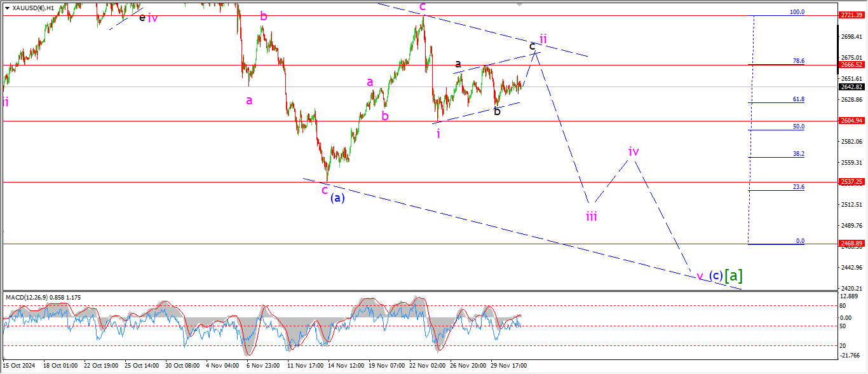Screen dimensions: 868x374
Task: Select the red 2721.39 price level tag
Action: pos(851,15)
